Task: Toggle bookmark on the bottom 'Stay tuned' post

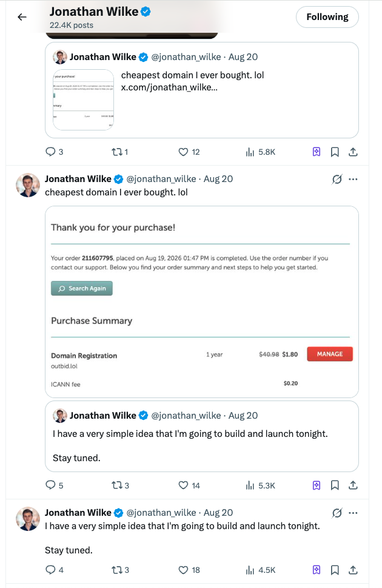Action: coord(335,570)
